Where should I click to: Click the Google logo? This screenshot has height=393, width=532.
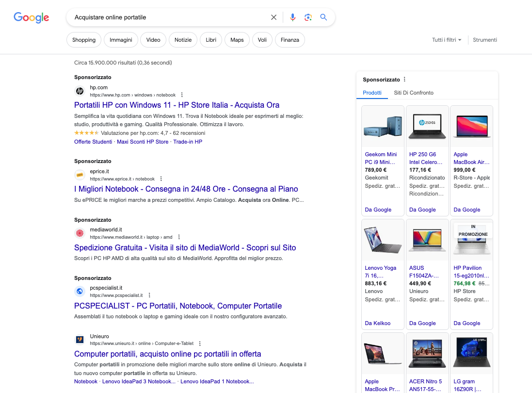(x=31, y=17)
